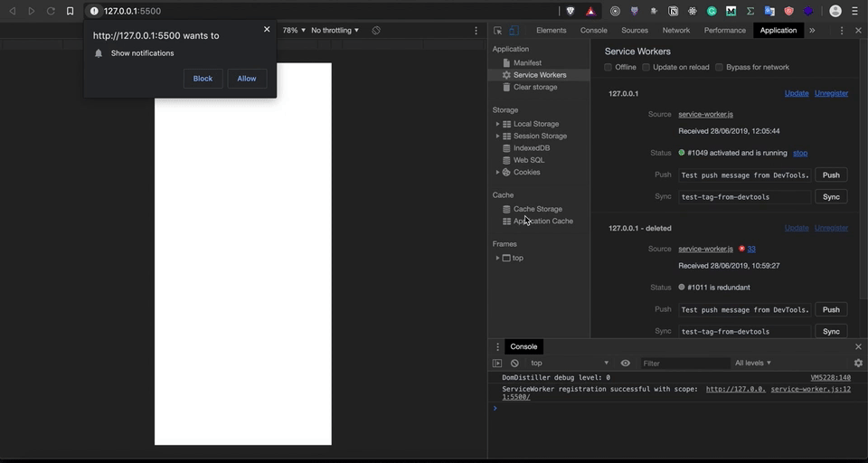Select Clear storage in sidebar
This screenshot has height=463, width=868.
pyautogui.click(x=535, y=87)
